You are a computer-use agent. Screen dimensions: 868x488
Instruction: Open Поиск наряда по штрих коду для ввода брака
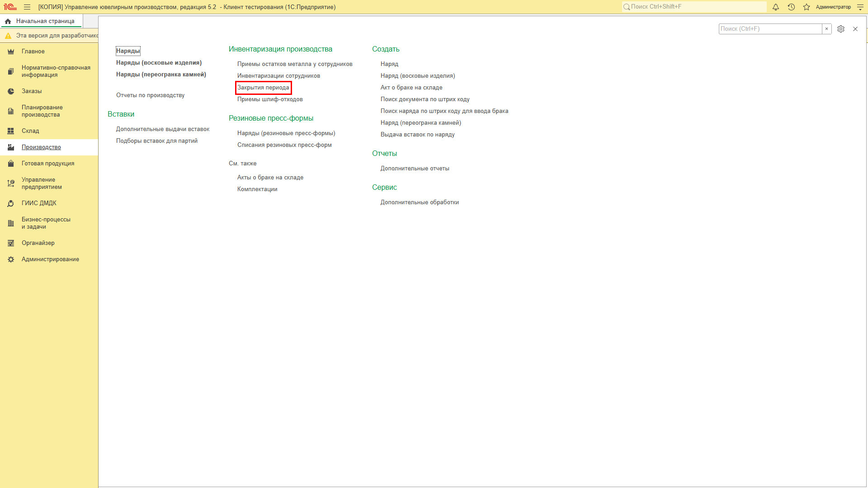444,111
